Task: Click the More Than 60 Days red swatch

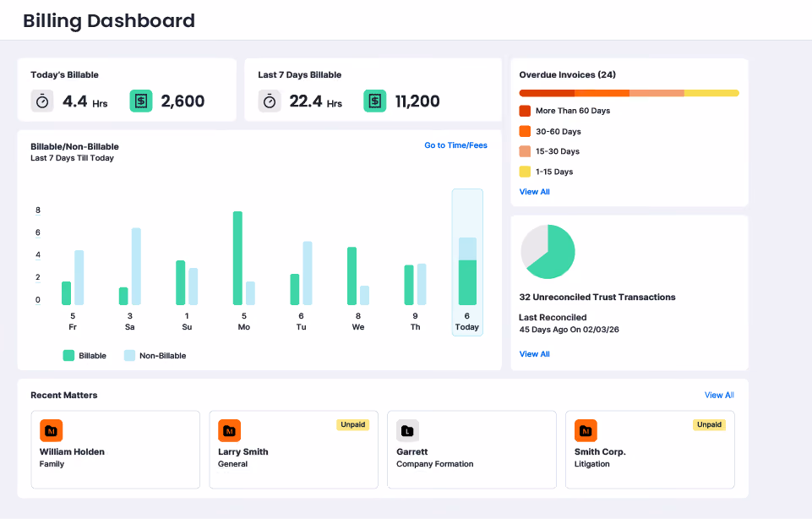Action: click(x=525, y=111)
